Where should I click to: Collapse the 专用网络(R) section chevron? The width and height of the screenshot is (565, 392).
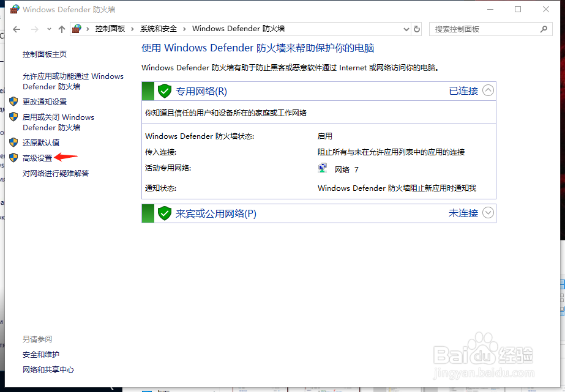488,91
